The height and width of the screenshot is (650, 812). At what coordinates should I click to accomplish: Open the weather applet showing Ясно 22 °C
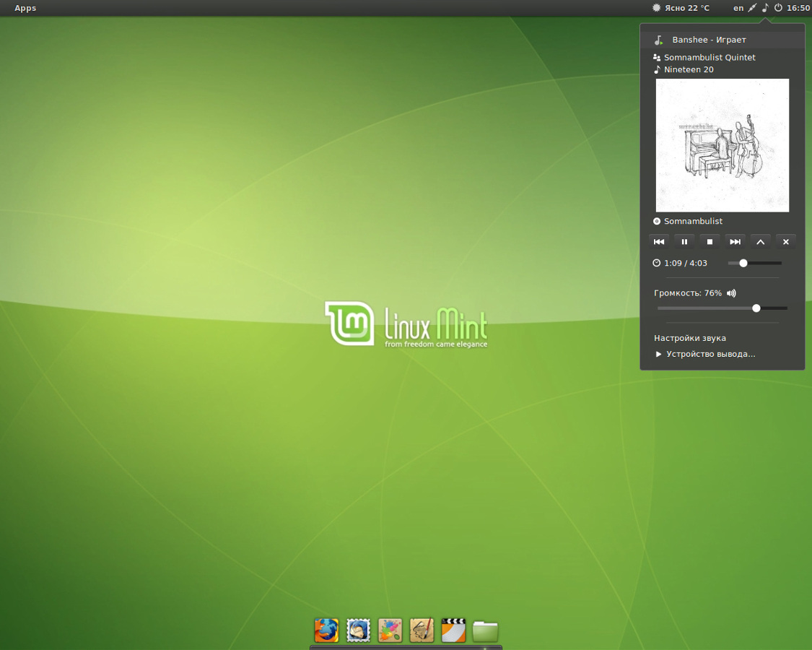681,8
